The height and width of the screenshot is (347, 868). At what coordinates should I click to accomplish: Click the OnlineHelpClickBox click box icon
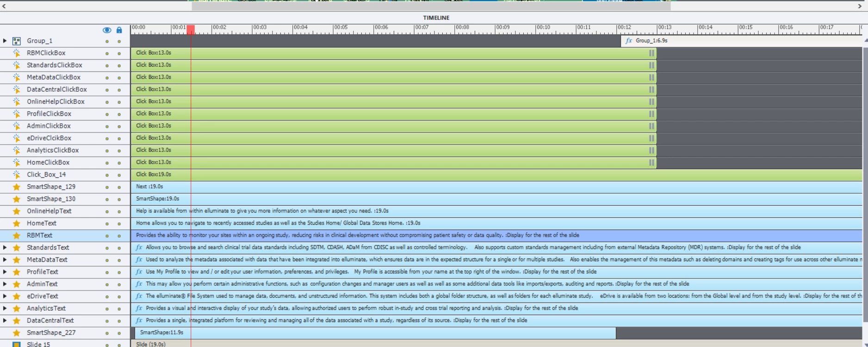16,101
